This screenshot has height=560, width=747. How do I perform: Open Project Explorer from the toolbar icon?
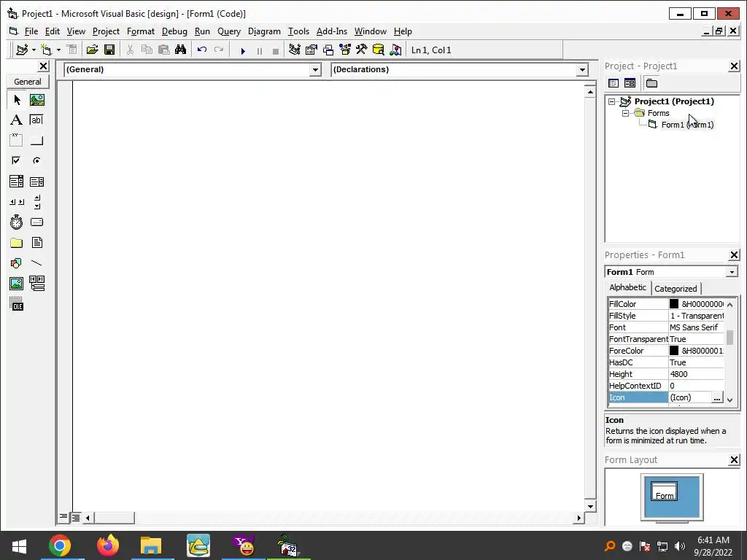click(295, 50)
